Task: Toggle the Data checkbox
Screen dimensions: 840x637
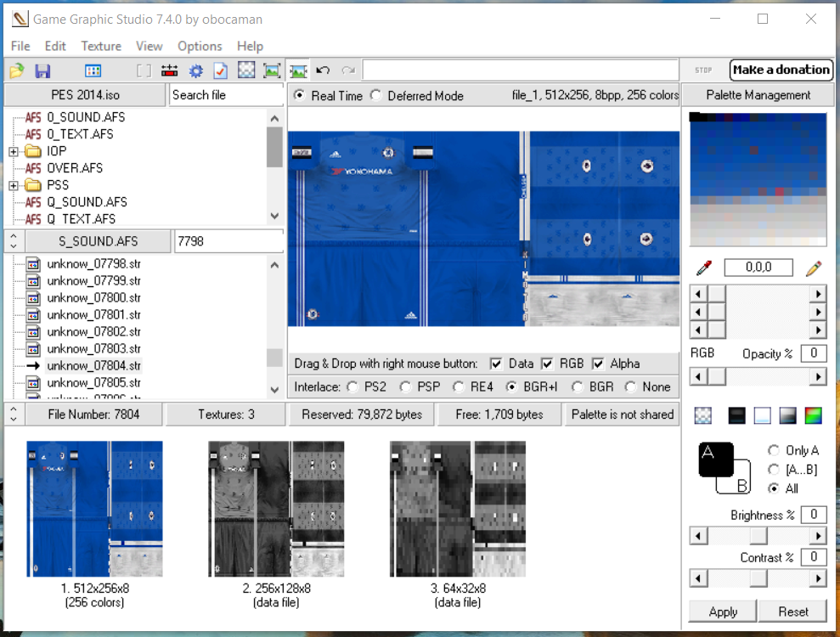Action: [497, 364]
